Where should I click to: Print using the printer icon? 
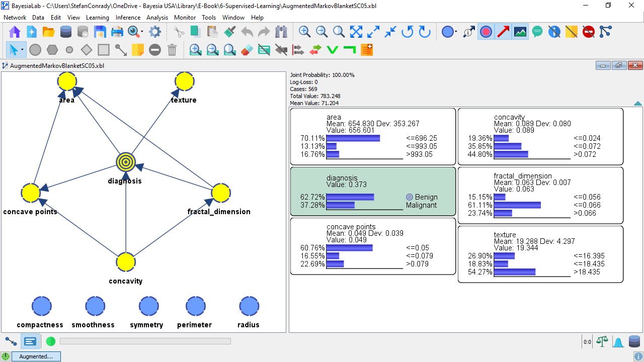pos(117,32)
